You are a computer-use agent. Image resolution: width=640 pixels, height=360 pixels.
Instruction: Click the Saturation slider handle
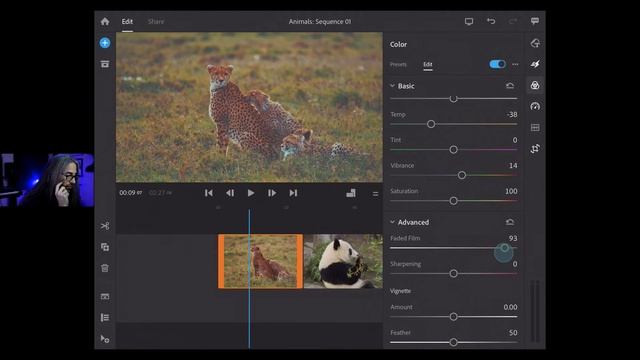453,201
